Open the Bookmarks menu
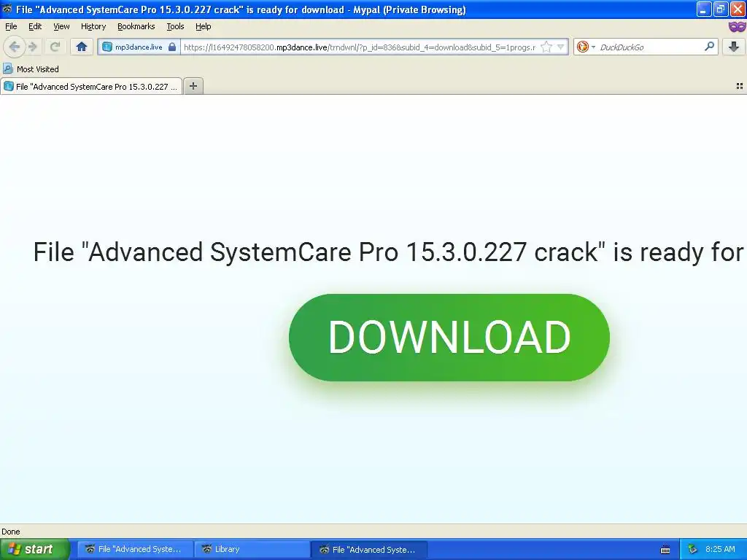 136,27
